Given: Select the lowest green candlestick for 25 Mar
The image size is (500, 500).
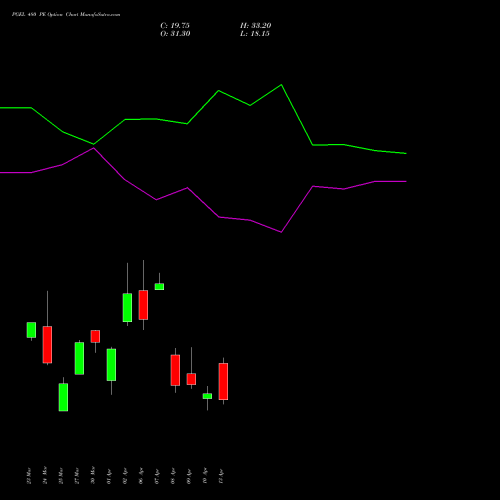Looking at the screenshot, I should pos(63,397).
